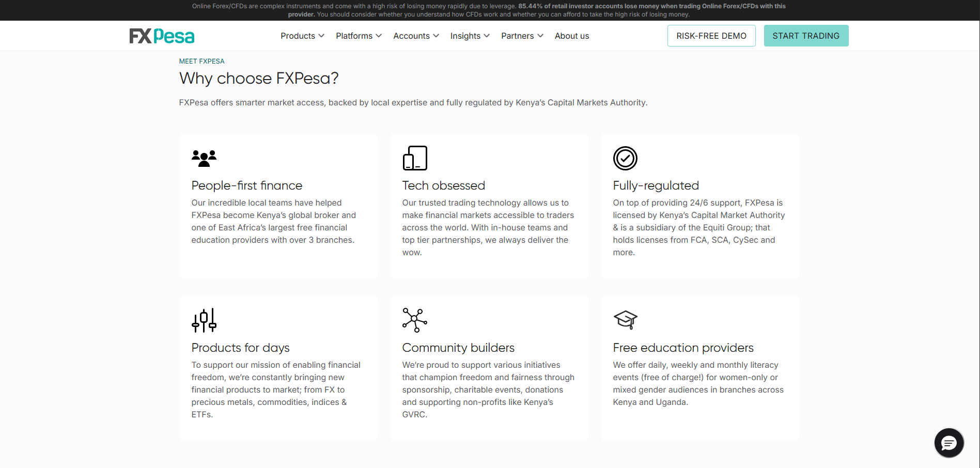980x468 pixels.
Task: Click the 'MEET FXPESA' label
Action: coord(202,61)
